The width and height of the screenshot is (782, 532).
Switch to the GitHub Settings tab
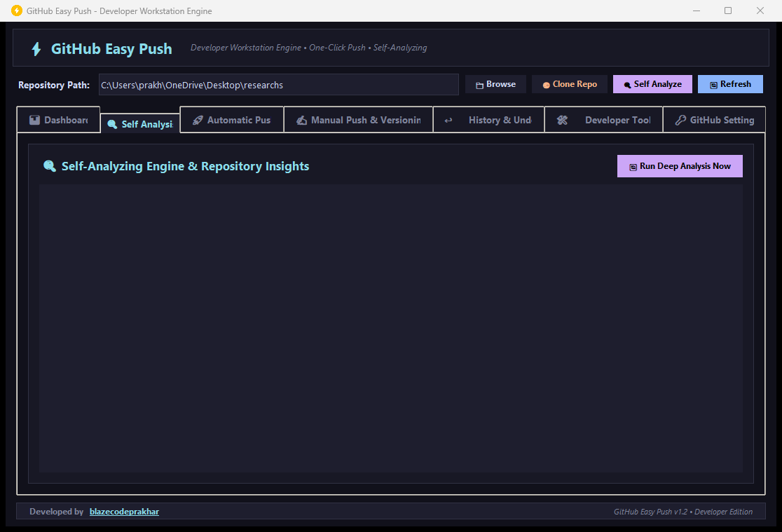tap(714, 120)
